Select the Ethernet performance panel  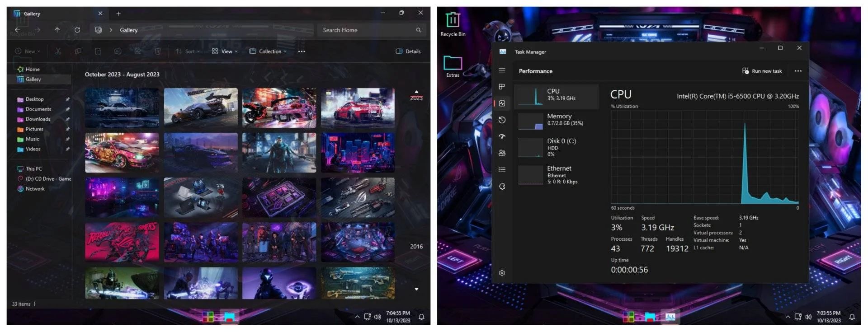557,174
